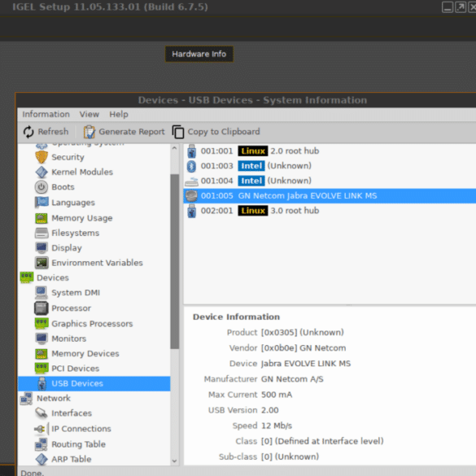The image size is (476, 476).
Task: Minimize the IGEL Setup window
Action: click(x=448, y=7)
